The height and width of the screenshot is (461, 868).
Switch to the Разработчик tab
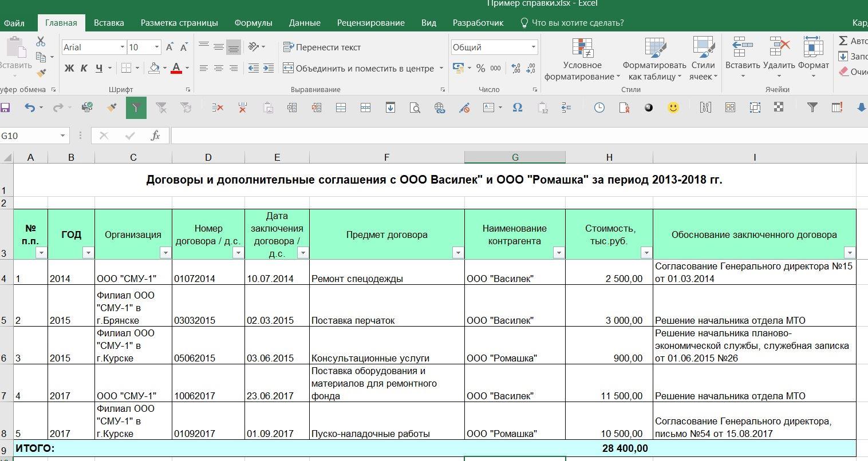point(478,23)
